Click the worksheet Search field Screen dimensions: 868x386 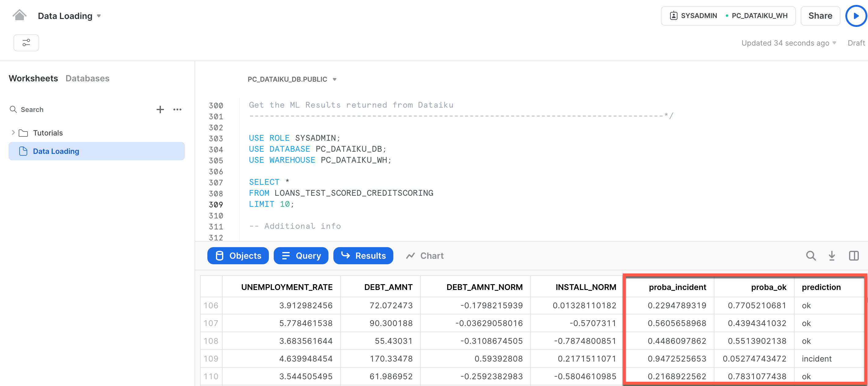tap(32, 109)
